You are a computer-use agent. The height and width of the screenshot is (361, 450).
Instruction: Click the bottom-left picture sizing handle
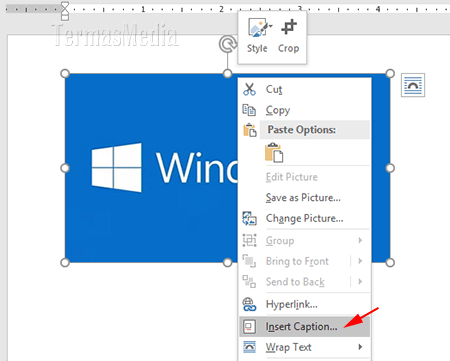point(65,263)
